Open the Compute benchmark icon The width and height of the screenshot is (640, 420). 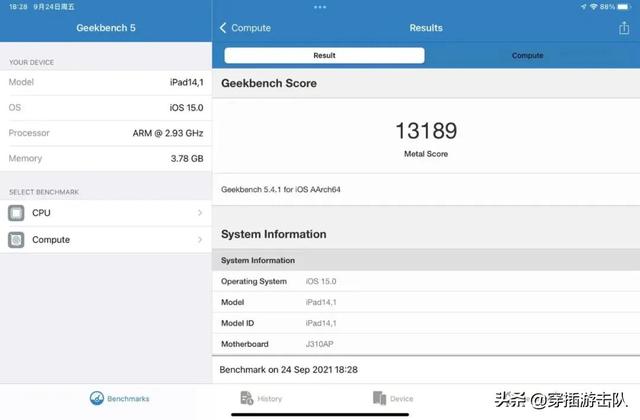[x=16, y=240]
